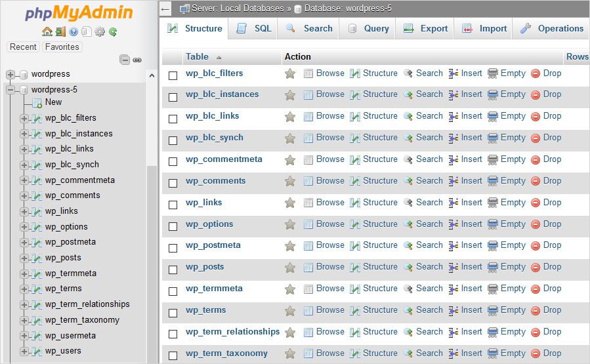This screenshot has width=590, height=364.
Task: Open wp_term_relationships table link in main list
Action: coord(232,332)
